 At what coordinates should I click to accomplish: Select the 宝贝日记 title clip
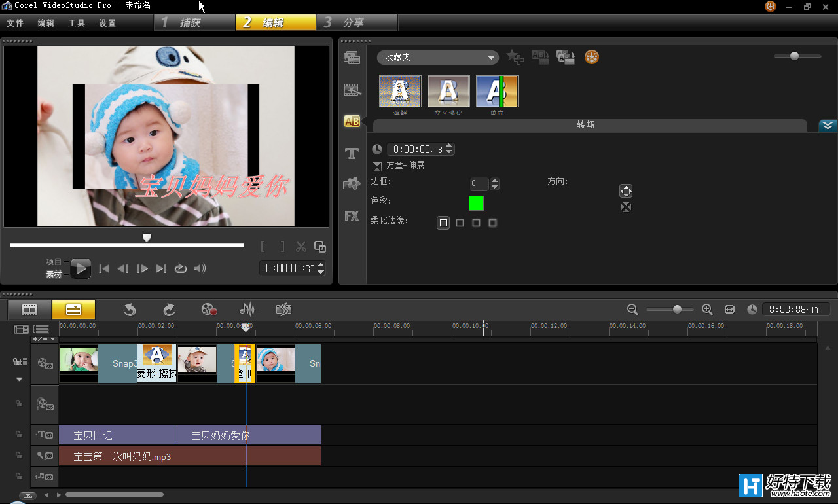(118, 435)
